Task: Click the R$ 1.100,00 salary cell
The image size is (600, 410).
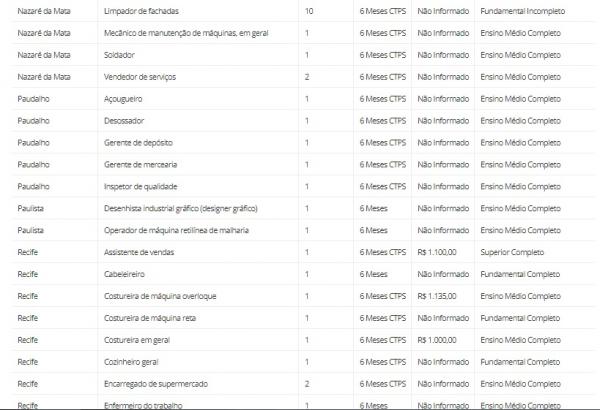Action: tap(437, 252)
